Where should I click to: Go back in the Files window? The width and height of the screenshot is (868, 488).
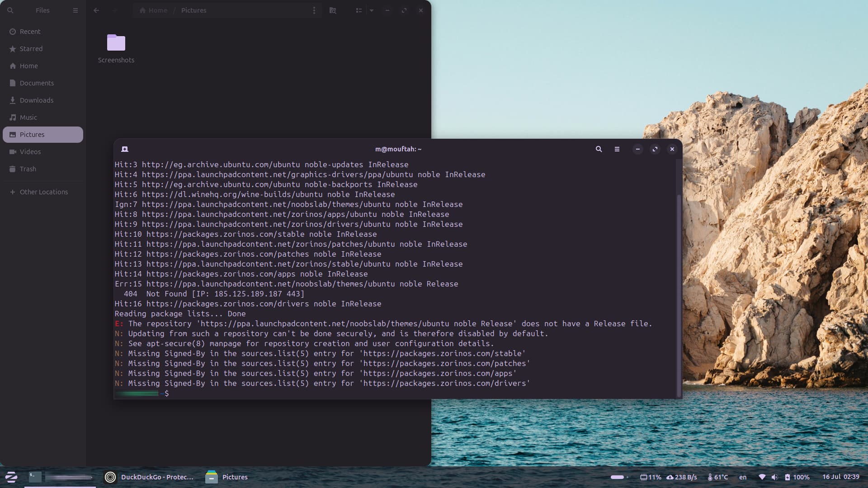96,10
